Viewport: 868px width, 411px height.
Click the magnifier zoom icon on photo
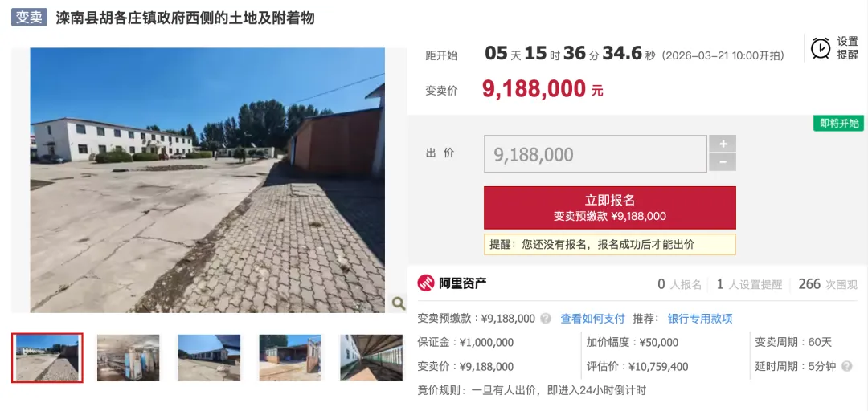398,303
